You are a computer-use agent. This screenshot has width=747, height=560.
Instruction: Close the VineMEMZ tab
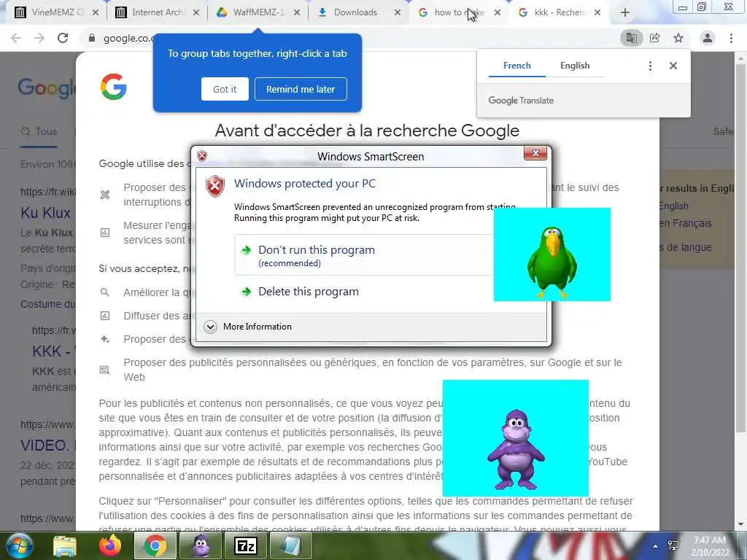tap(96, 13)
